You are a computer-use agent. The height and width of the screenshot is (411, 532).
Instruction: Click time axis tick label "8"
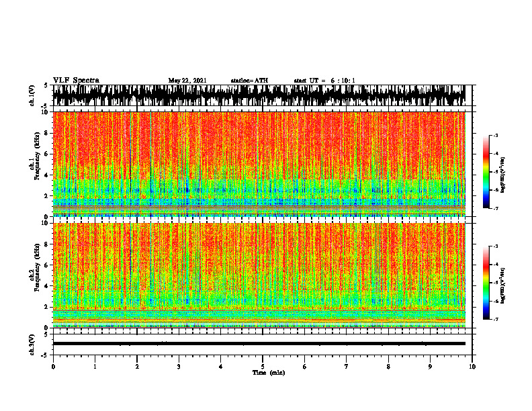pos(388,367)
